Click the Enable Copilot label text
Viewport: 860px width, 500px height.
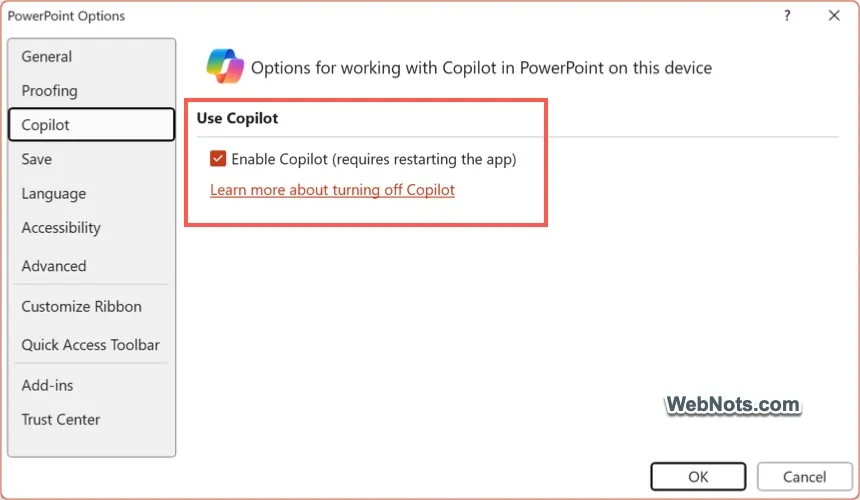click(x=374, y=159)
